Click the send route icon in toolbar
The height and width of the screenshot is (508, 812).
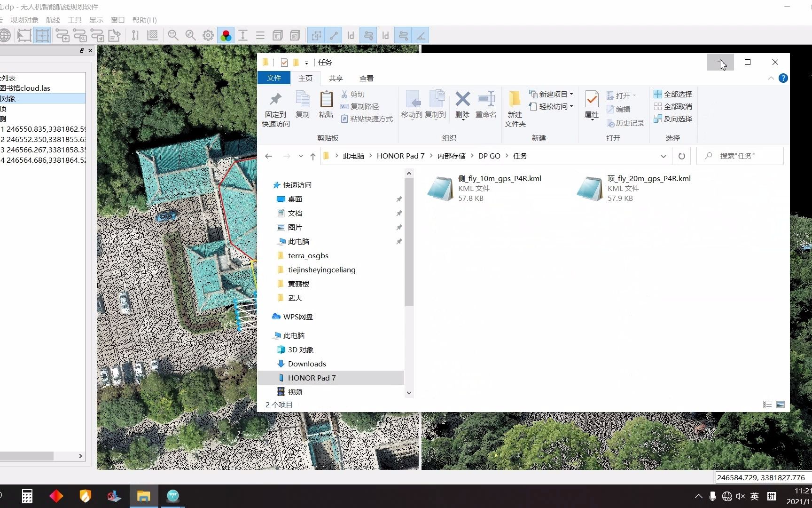[97, 35]
